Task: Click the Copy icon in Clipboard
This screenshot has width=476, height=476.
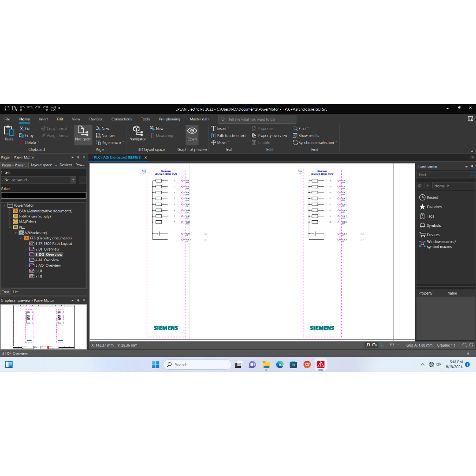Action: [21, 135]
